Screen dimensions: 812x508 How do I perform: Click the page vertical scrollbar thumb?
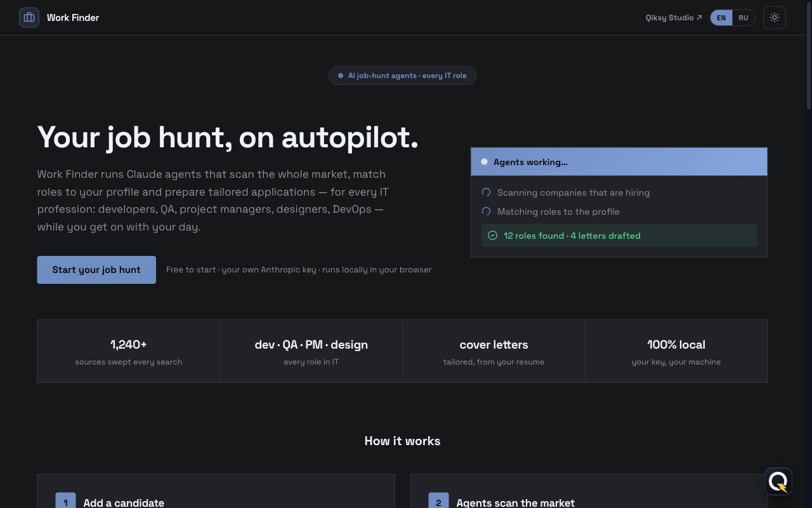(809, 55)
